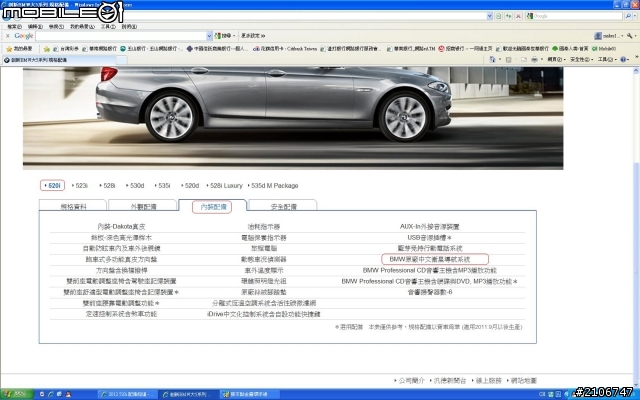Open 更多設定 in Google toolbar
Image resolution: width=640 pixels, height=400 pixels.
[x=253, y=36]
